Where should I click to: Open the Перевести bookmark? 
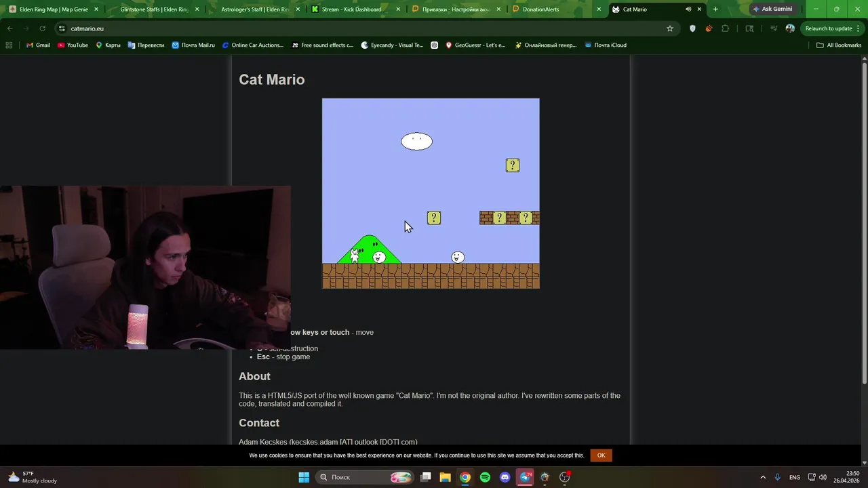146,45
